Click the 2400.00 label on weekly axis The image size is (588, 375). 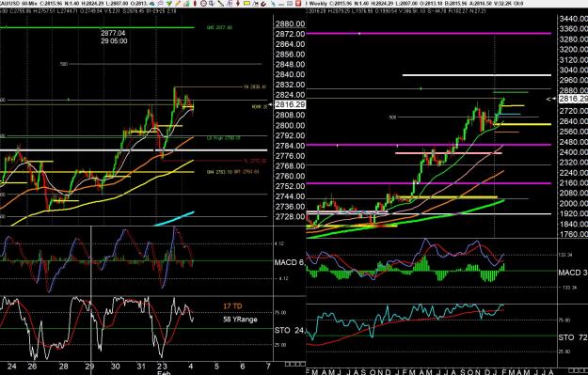point(573,151)
